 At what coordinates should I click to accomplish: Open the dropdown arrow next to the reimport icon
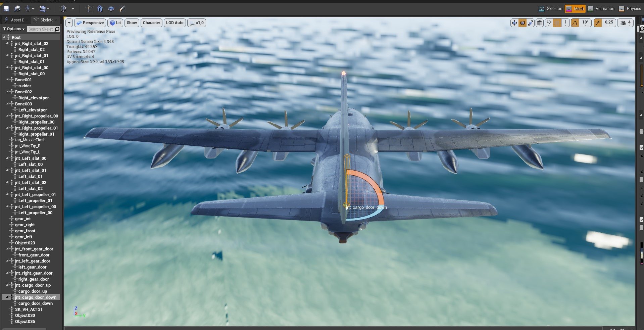[72, 9]
